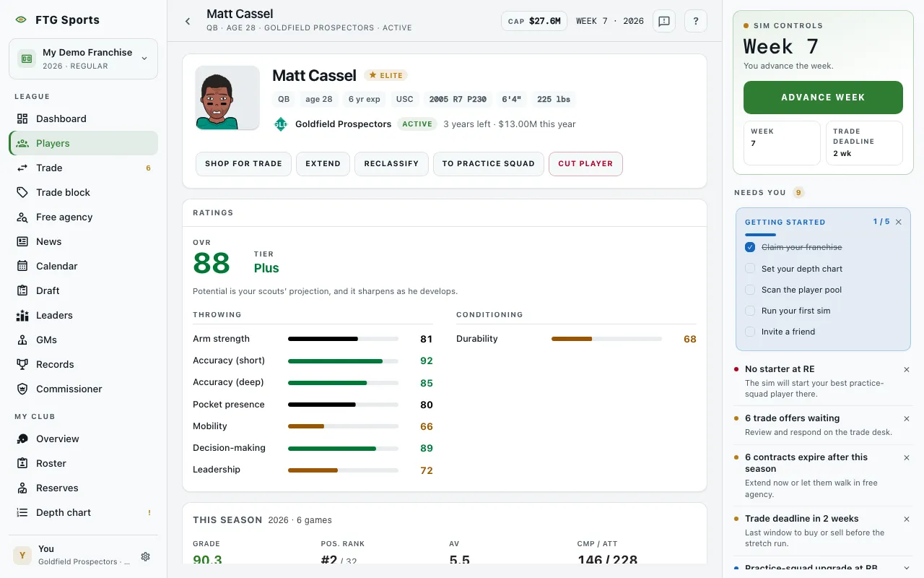Image resolution: width=924 pixels, height=578 pixels.
Task: Click the Extend button
Action: point(323,164)
